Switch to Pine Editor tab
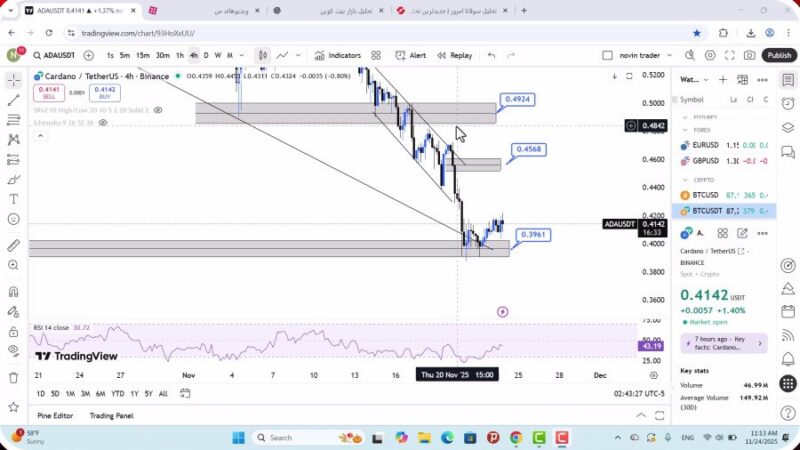 pos(55,415)
